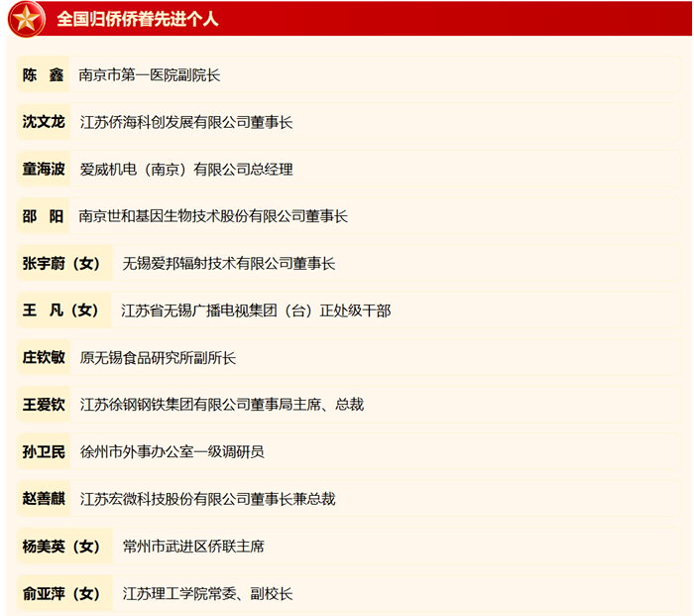694x616 pixels.
Task: Click 原无锡食品研究所副所长 description
Action: click(158, 357)
